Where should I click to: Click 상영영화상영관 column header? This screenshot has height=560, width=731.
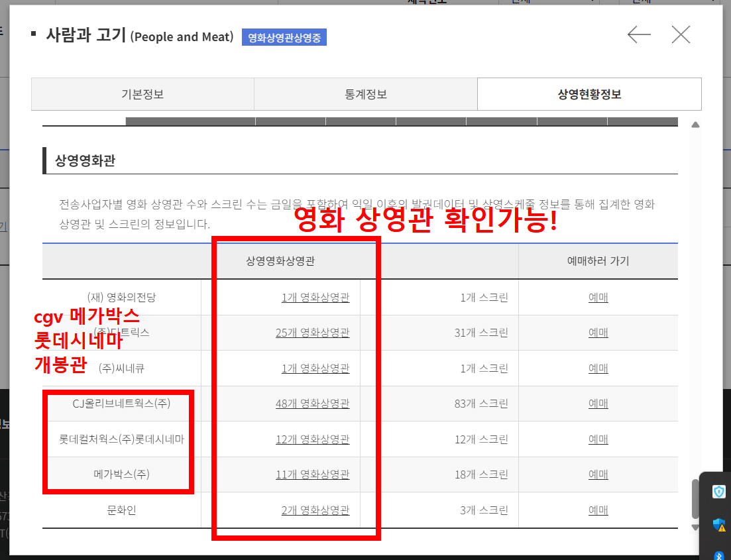tap(280, 261)
